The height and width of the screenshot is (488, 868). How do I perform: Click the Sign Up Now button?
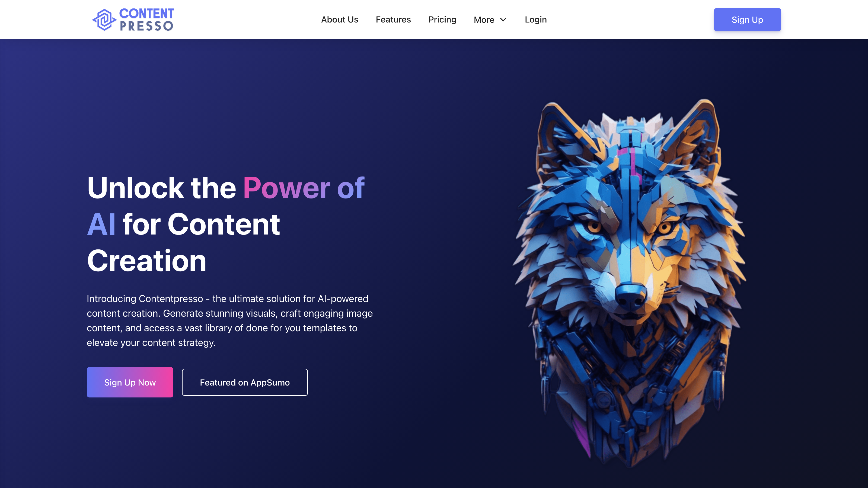(130, 382)
